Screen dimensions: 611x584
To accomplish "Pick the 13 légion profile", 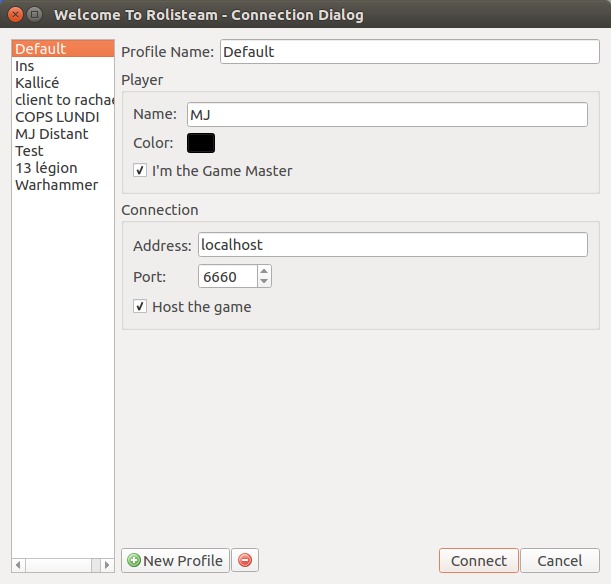I will [46, 168].
